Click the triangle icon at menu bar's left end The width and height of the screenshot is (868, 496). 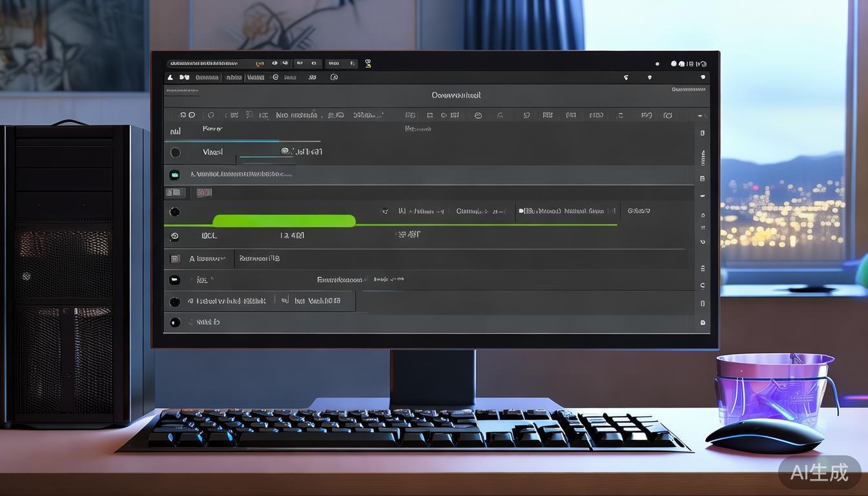tap(170, 77)
